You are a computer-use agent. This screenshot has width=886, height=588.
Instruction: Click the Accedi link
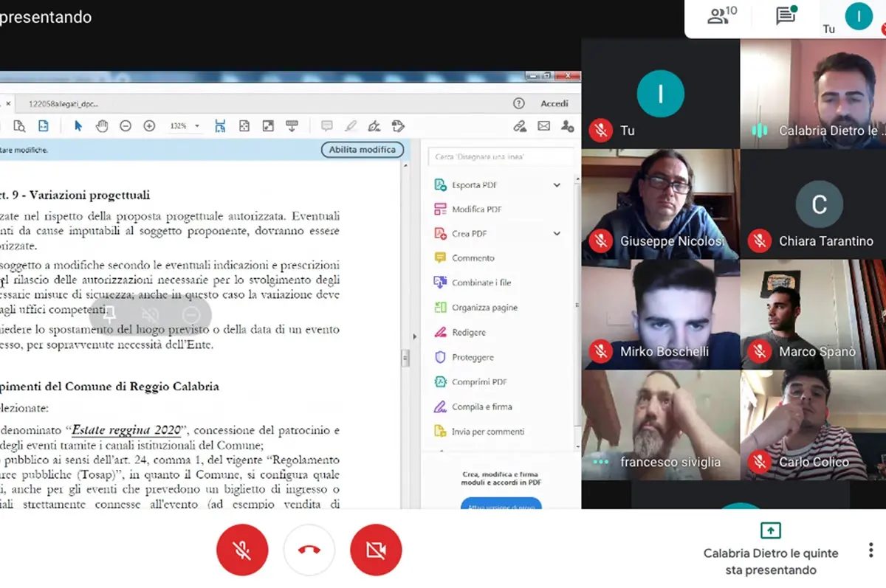[x=554, y=103]
